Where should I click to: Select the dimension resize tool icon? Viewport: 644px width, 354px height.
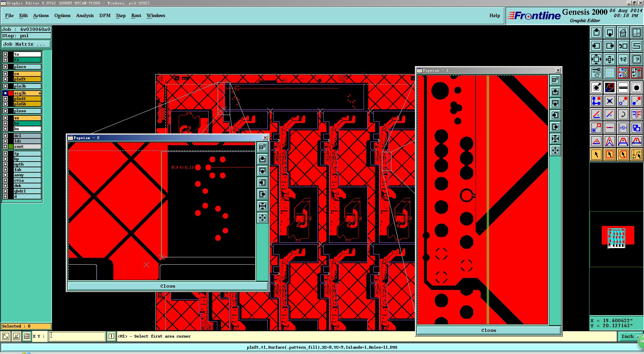tap(623, 128)
